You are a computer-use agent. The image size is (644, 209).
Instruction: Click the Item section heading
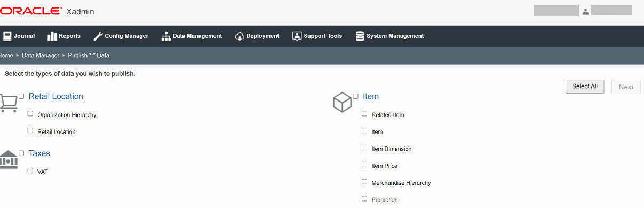click(371, 97)
